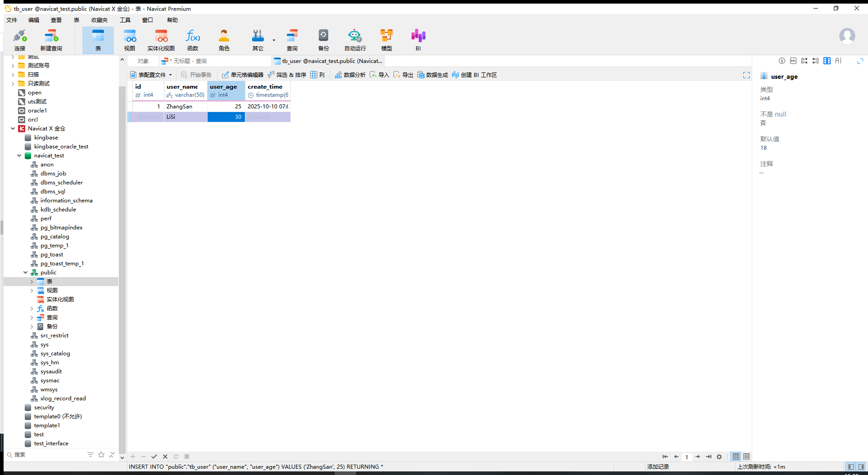Open the 工具 (Tools) menu
Viewport: 868px width, 475px height.
tap(125, 20)
